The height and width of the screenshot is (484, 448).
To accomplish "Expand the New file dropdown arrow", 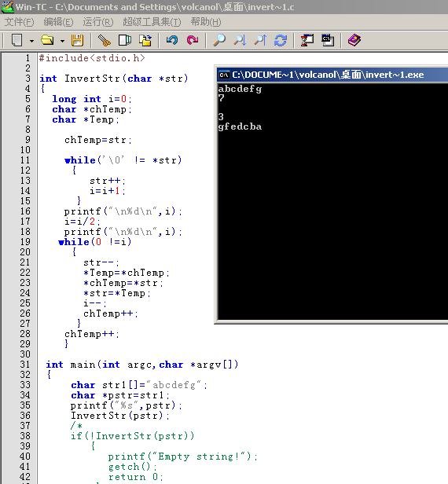I will pyautogui.click(x=31, y=41).
